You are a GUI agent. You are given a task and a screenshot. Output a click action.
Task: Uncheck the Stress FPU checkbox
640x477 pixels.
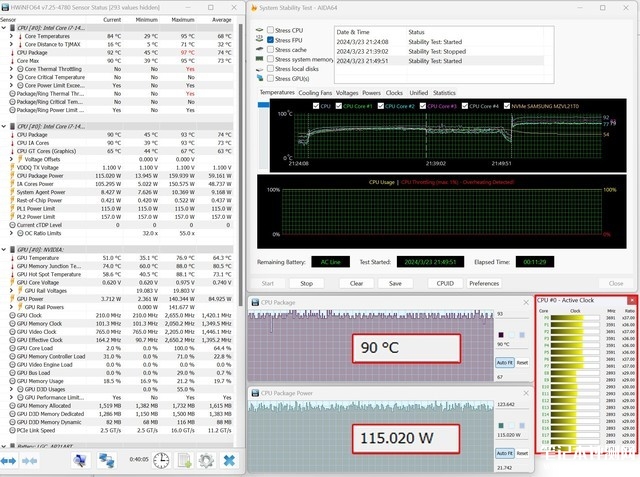270,40
